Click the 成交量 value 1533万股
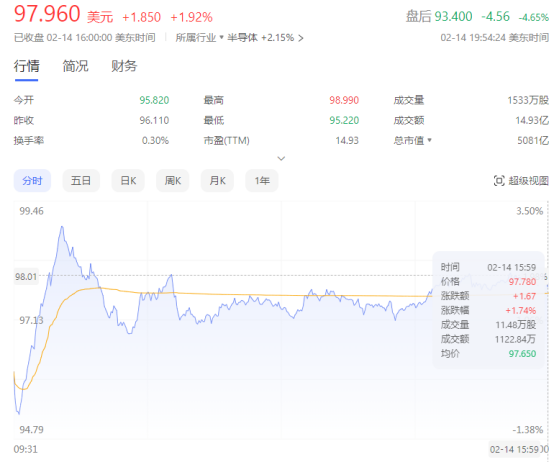This screenshot has height=462, width=554. pyautogui.click(x=528, y=100)
